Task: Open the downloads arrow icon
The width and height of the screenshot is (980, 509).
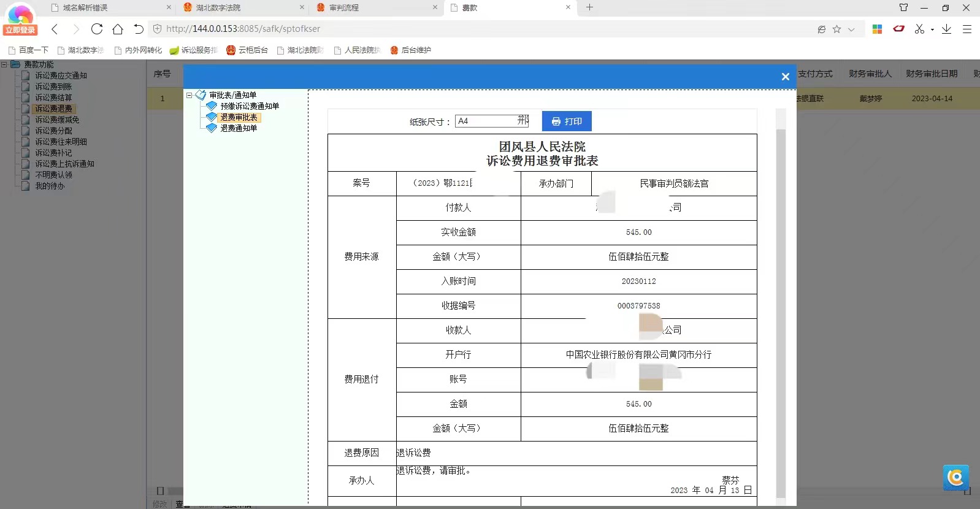Action: pyautogui.click(x=946, y=29)
